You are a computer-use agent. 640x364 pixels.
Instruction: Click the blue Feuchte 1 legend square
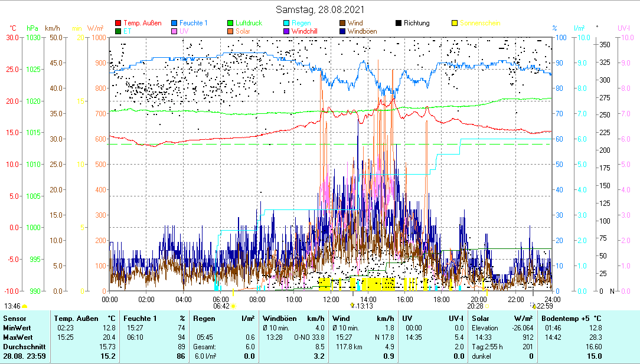pyautogui.click(x=175, y=24)
